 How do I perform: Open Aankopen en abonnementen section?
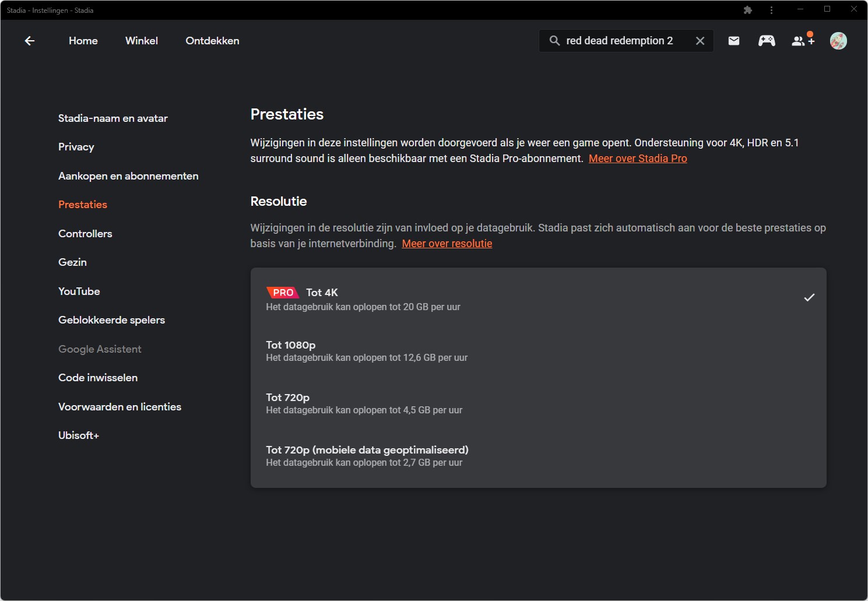tap(128, 176)
